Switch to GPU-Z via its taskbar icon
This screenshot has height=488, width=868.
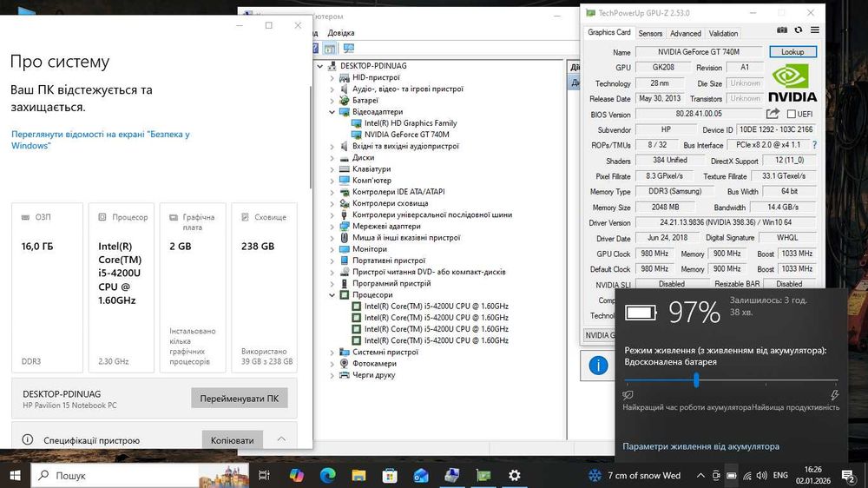click(483, 475)
